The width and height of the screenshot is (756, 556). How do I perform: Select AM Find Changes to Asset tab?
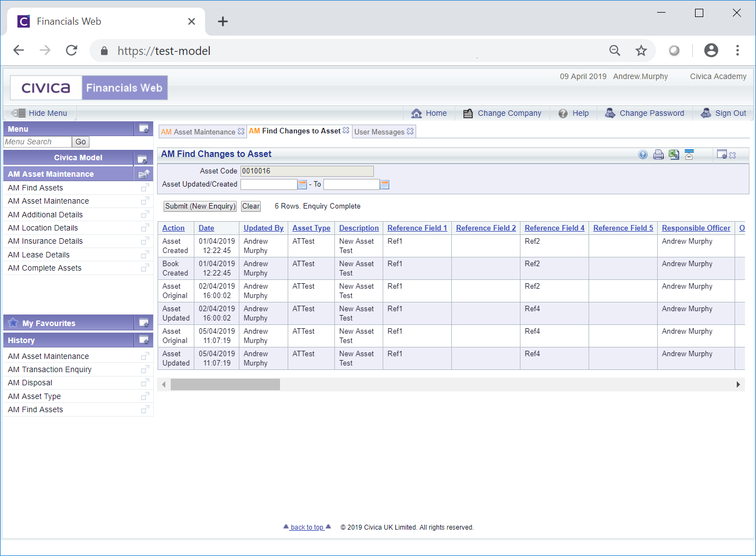(295, 131)
